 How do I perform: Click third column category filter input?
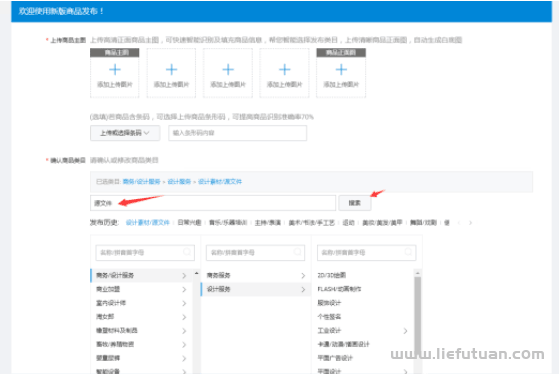366,252
